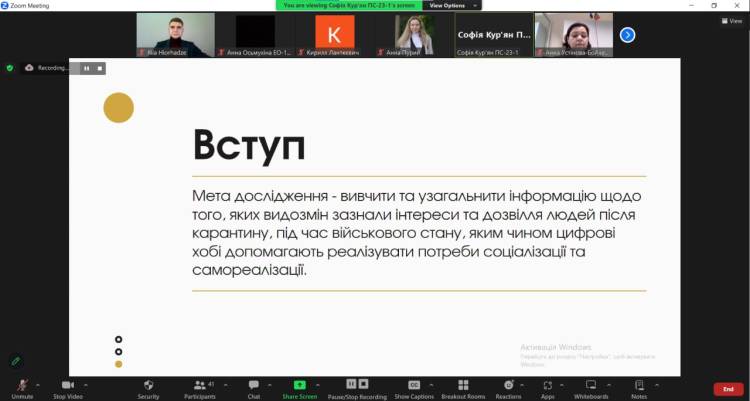Open the Apps panel
Screen dimensions: 750x401
[548, 386]
